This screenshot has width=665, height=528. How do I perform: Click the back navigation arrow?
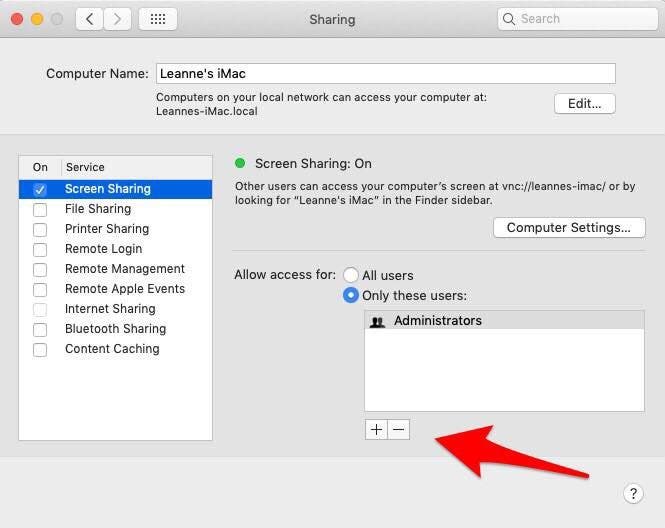(90, 19)
